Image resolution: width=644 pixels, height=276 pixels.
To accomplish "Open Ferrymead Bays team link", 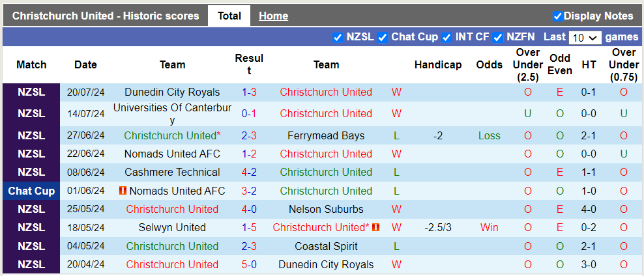I will point(326,135).
